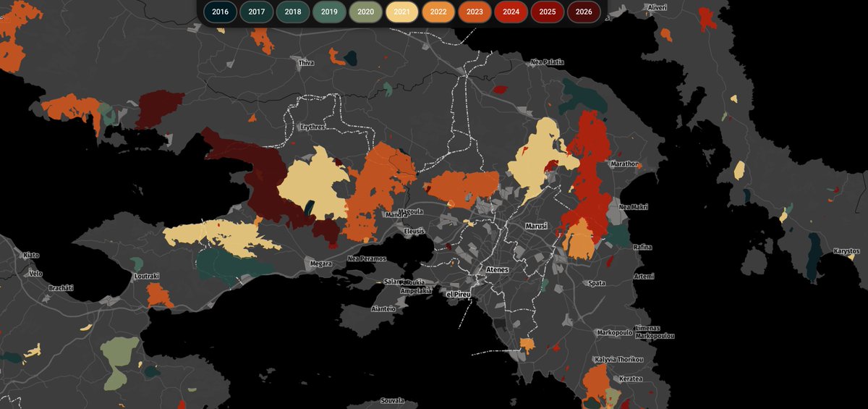This screenshot has width=868, height=409.
Task: Click the Erythres map label
Action: coord(313,127)
